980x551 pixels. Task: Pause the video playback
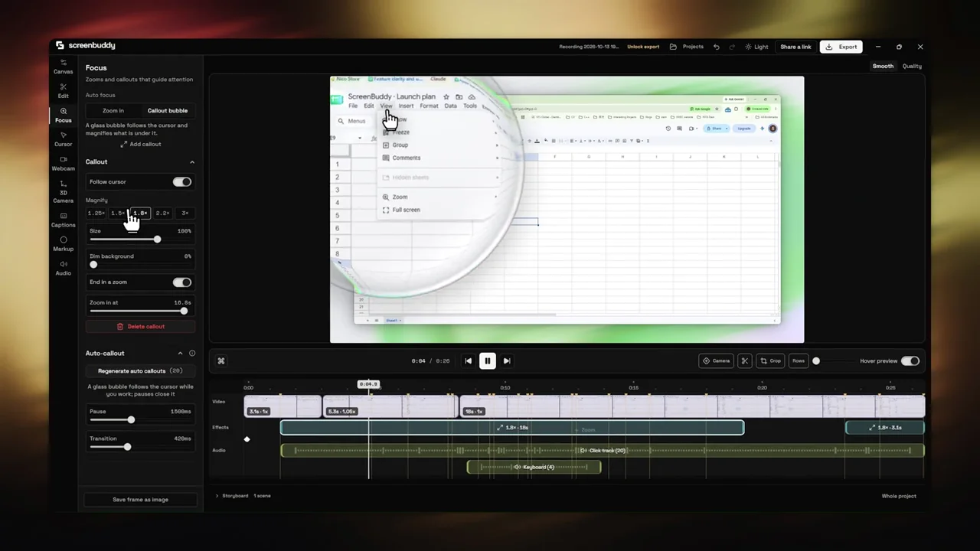487,361
